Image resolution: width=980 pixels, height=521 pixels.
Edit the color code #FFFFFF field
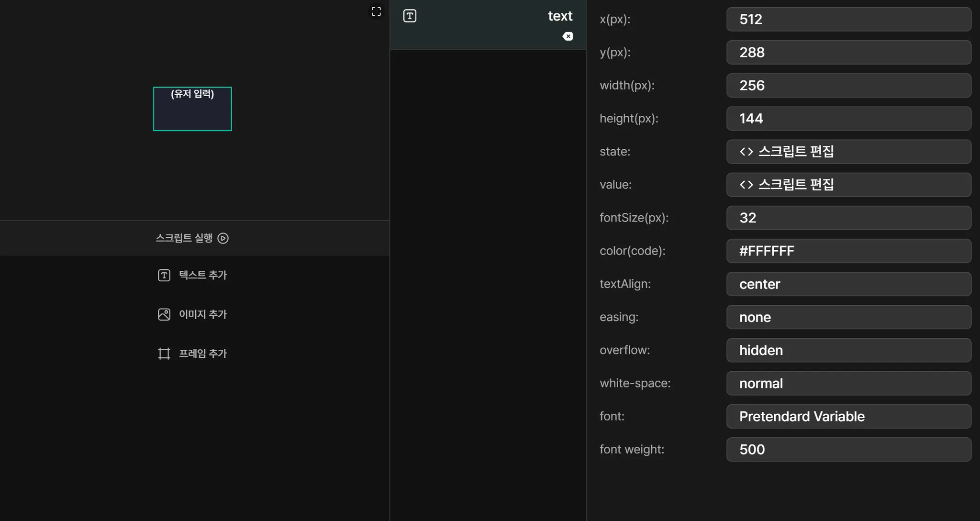tap(848, 251)
